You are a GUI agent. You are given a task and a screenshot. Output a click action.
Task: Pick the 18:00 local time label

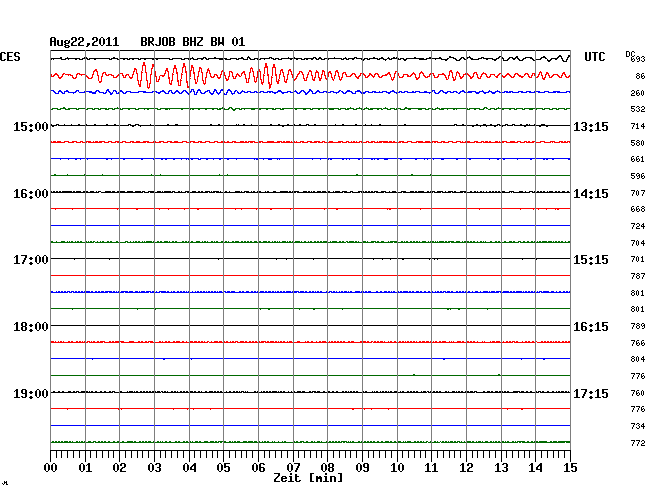(x=31, y=327)
